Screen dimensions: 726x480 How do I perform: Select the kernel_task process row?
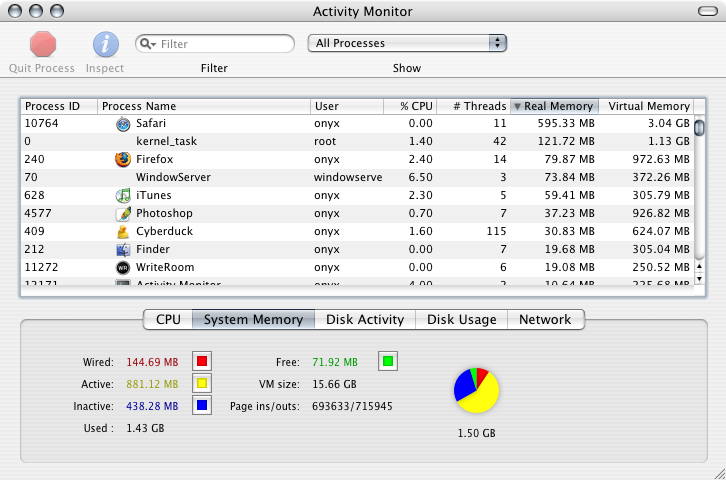357,141
